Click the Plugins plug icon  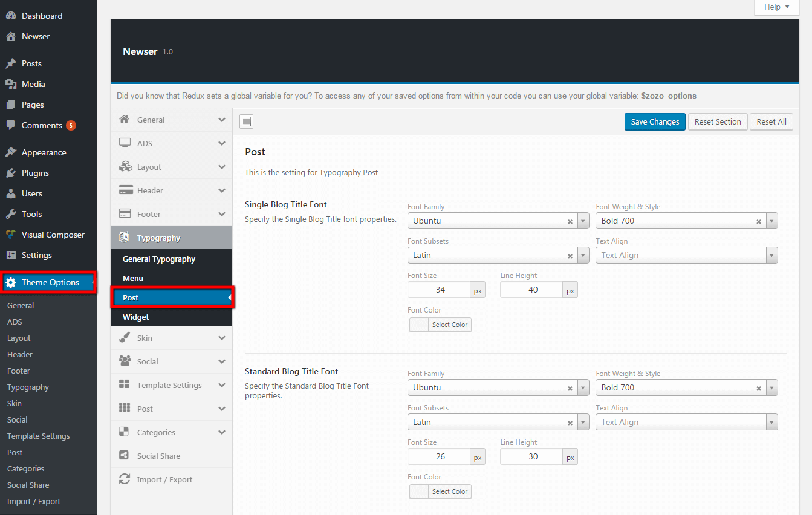pyautogui.click(x=11, y=173)
